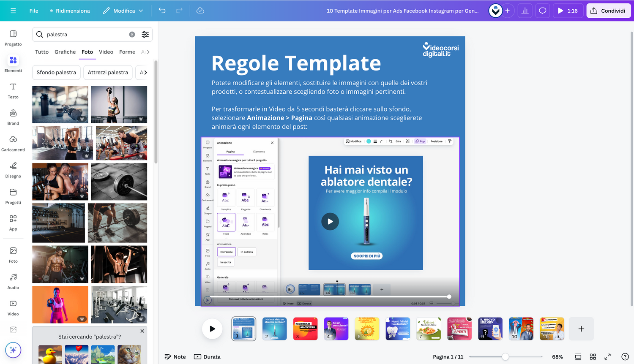Image resolution: width=634 pixels, height=364 pixels.
Task: Adjust the zoom slider handle
Action: [x=505, y=357]
